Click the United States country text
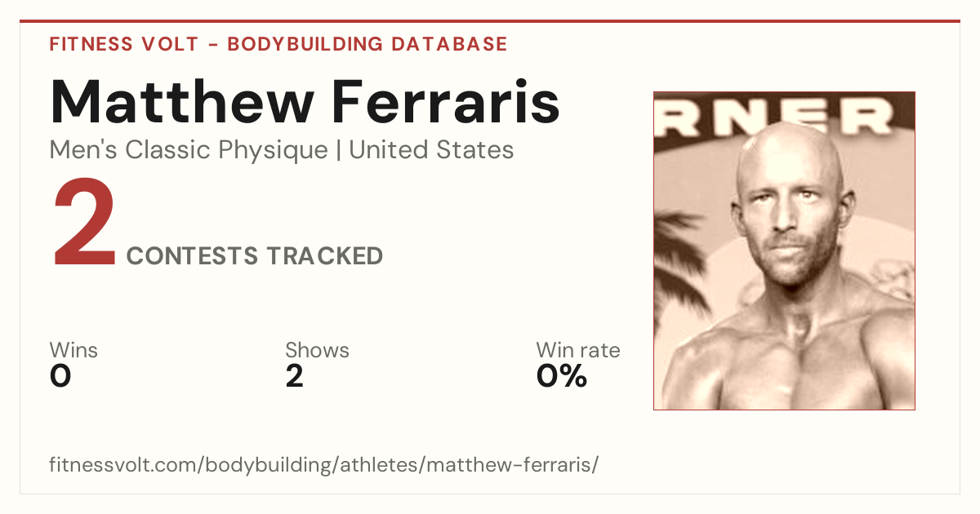980x514 pixels. point(431,150)
